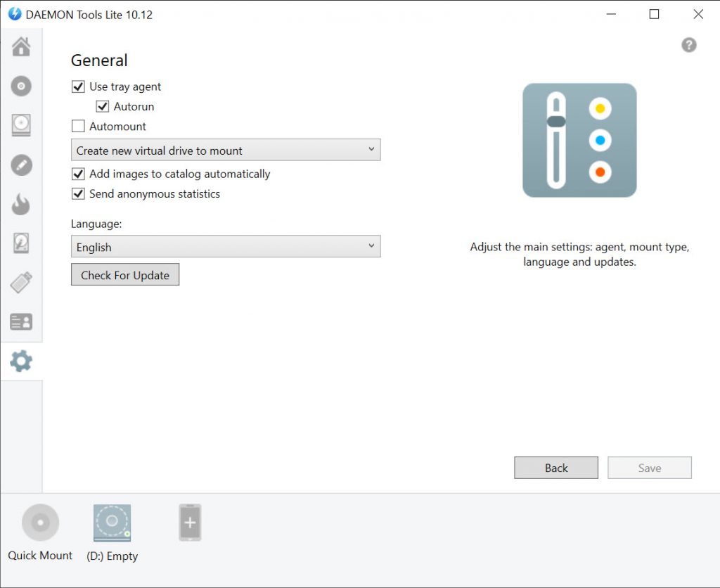Open the Home section in sidebar
Image resolution: width=720 pixels, height=588 pixels.
pyautogui.click(x=21, y=47)
